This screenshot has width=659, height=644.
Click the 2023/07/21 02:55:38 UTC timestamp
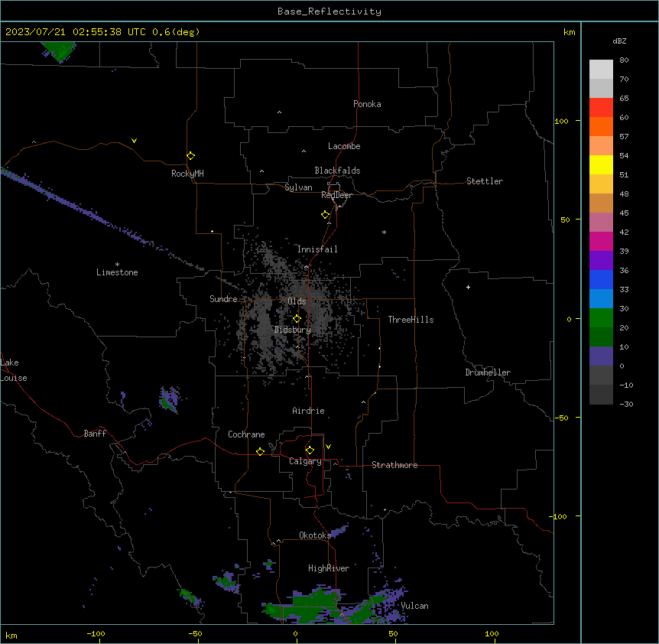pos(76,32)
